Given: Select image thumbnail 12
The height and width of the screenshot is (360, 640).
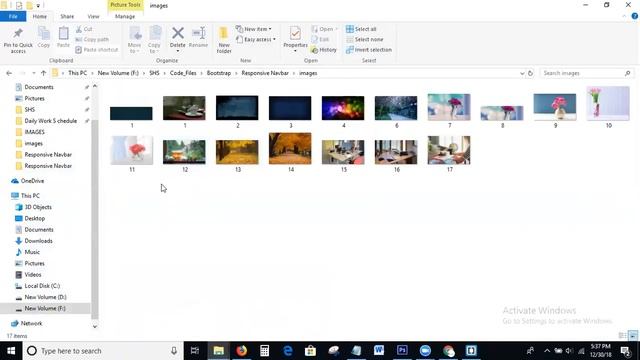Looking at the screenshot, I should pyautogui.click(x=184, y=152).
